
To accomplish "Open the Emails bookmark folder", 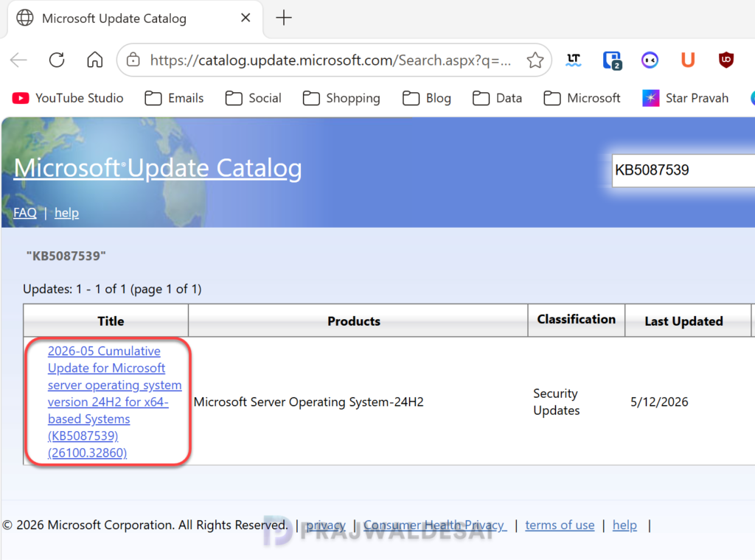I will point(174,98).
